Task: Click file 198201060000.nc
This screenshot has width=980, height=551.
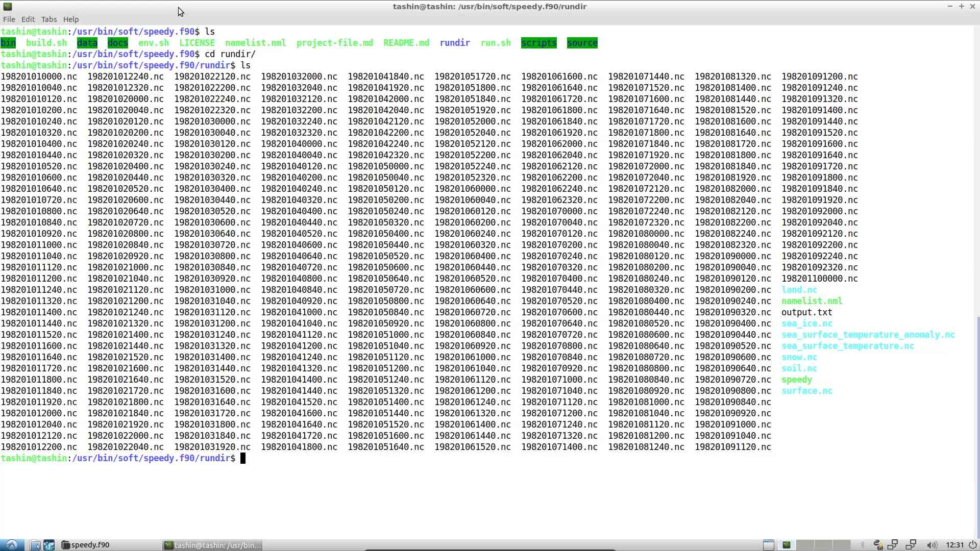Action: [473, 189]
